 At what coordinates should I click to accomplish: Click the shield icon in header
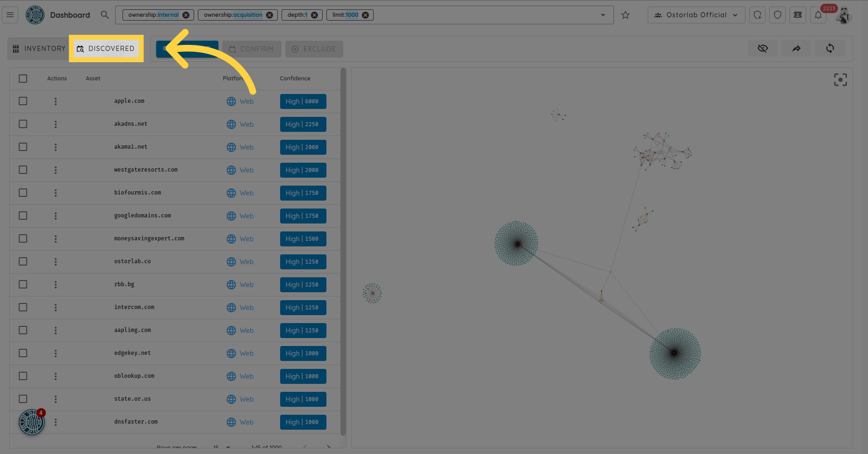[777, 15]
